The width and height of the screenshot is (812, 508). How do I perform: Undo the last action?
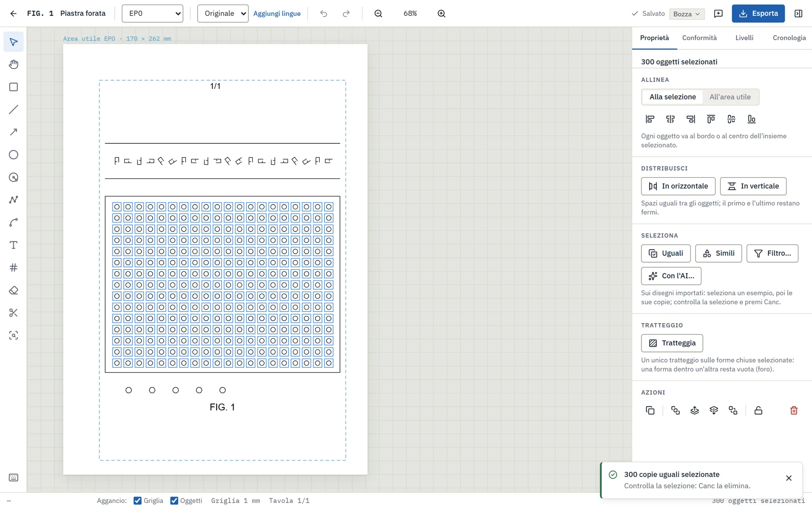(x=324, y=14)
